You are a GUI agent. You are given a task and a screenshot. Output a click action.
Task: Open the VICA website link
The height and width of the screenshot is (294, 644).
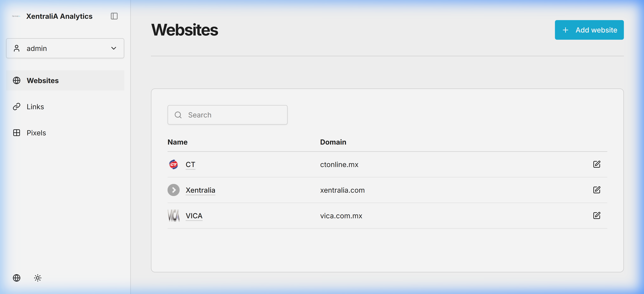[x=194, y=216]
